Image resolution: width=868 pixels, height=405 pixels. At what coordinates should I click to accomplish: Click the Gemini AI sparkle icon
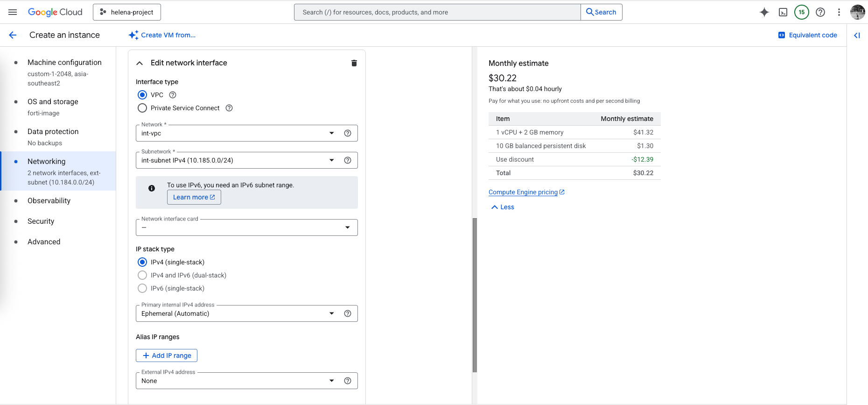764,12
